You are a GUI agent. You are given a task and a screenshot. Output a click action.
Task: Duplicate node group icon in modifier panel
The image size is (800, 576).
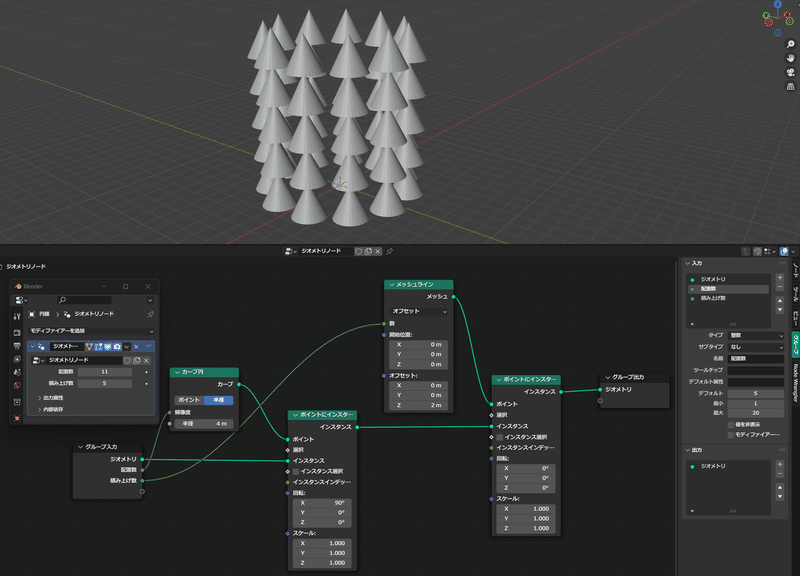point(137,360)
